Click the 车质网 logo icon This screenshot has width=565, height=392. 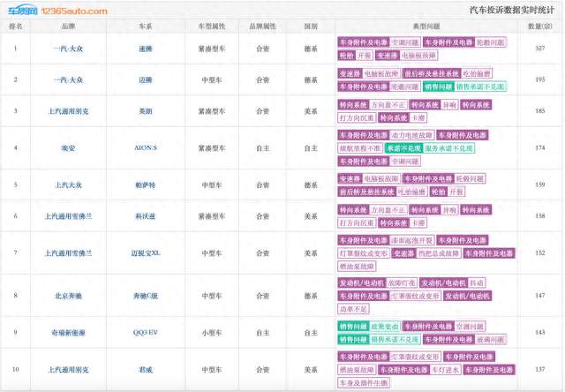click(x=23, y=11)
